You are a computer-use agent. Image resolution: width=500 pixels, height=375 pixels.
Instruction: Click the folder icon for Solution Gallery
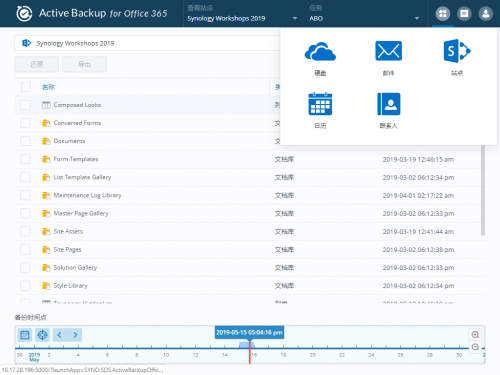pos(46,267)
